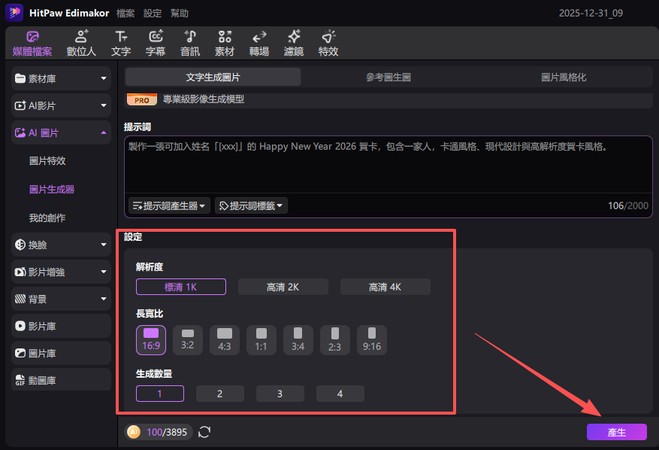The width and height of the screenshot is (659, 450).
Task: Switch to 圖片風格化 tab
Action: click(564, 77)
